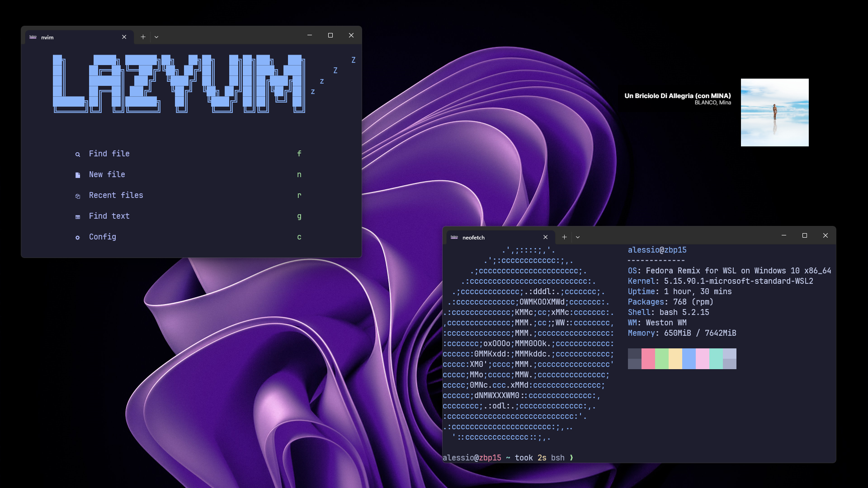Click the nvim terminal tab icon
This screenshot has height=488, width=868.
[33, 37]
